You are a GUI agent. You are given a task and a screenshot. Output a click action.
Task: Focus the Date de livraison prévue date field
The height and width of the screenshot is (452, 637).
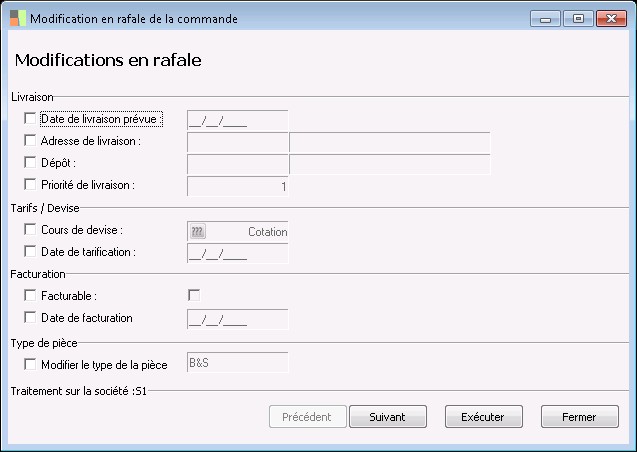(x=238, y=120)
